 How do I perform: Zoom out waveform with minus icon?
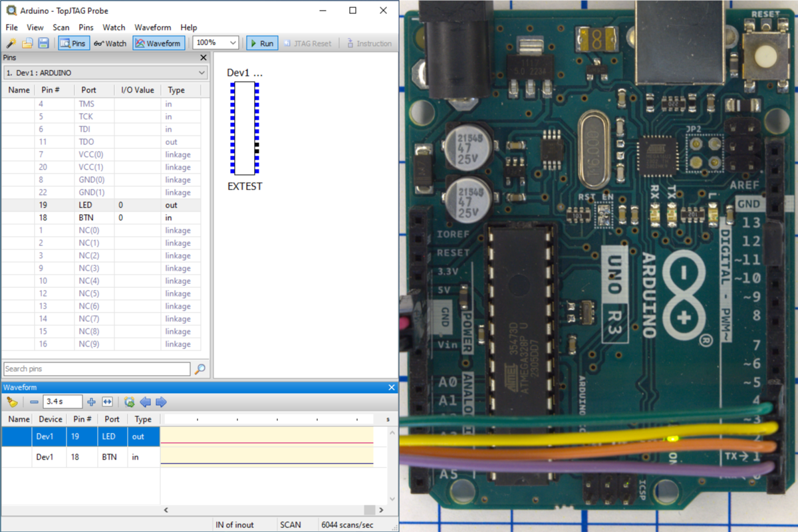coord(34,402)
